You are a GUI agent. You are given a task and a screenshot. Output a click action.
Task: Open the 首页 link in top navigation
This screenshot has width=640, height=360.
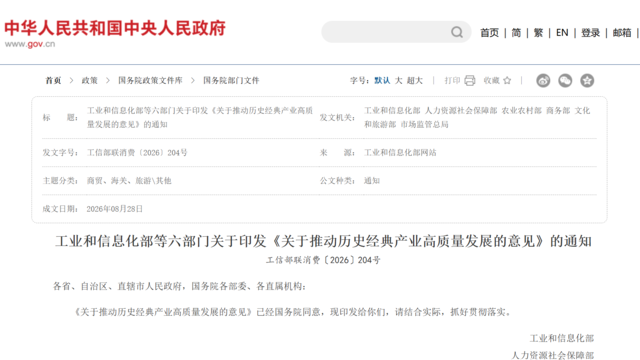point(489,33)
